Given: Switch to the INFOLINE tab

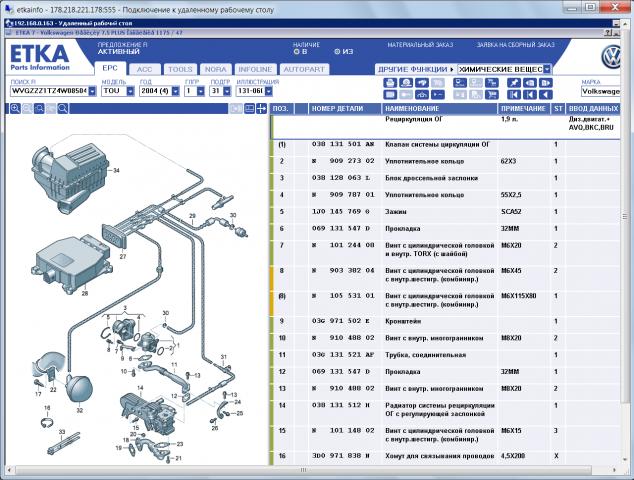Looking at the screenshot, I should (x=255, y=70).
